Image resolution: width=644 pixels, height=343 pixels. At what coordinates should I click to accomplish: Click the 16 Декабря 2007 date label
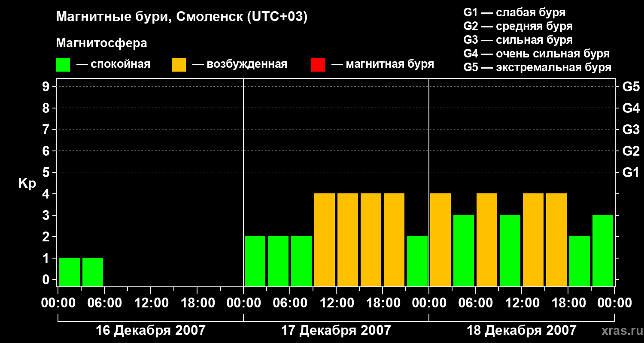pos(151,331)
